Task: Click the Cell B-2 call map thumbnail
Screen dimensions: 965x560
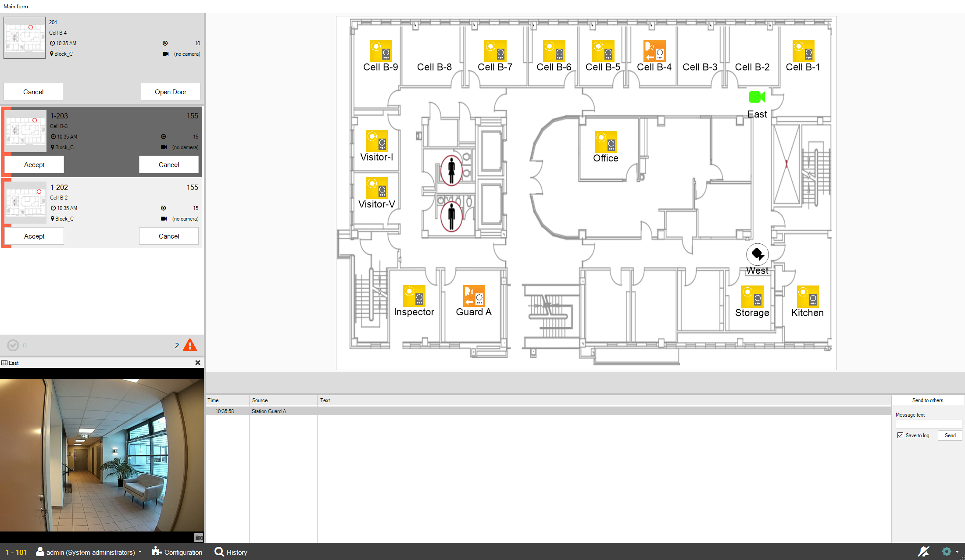Action: tap(25, 203)
